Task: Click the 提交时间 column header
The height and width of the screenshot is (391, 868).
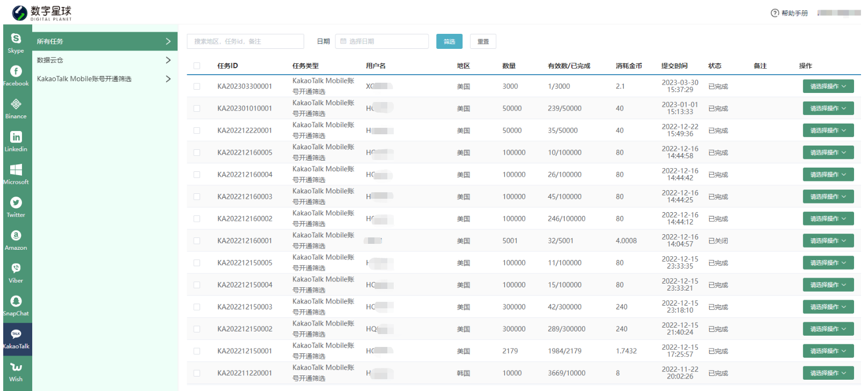Action: [674, 66]
